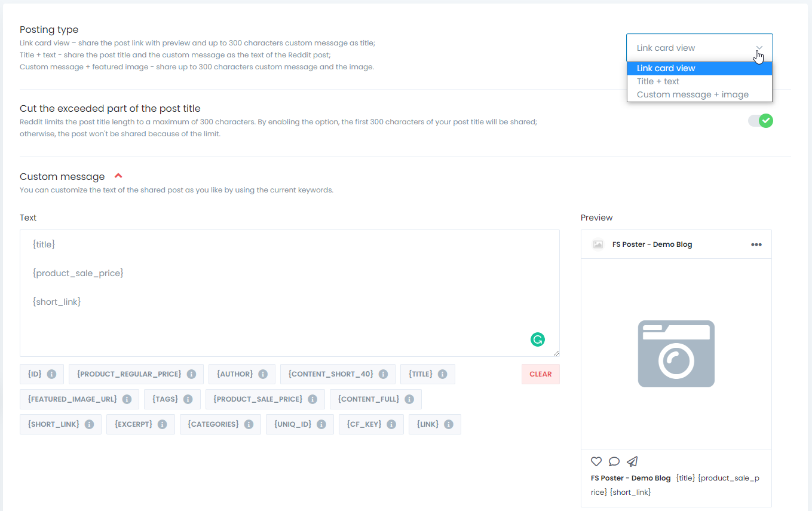
Task: Insert the {UNIQ_ID} keyword tag
Action: [300, 424]
